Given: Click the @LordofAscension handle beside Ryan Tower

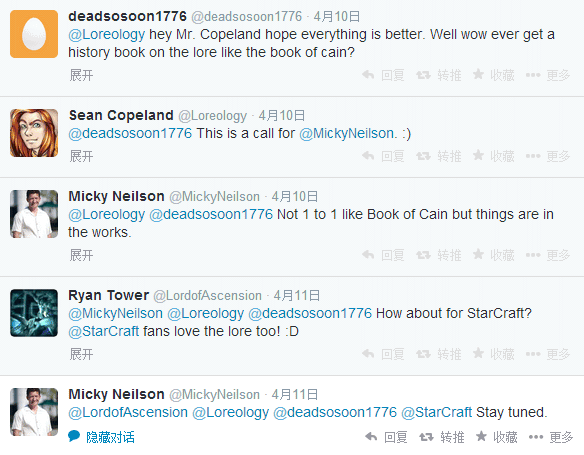Looking at the screenshot, I should click(207, 295).
